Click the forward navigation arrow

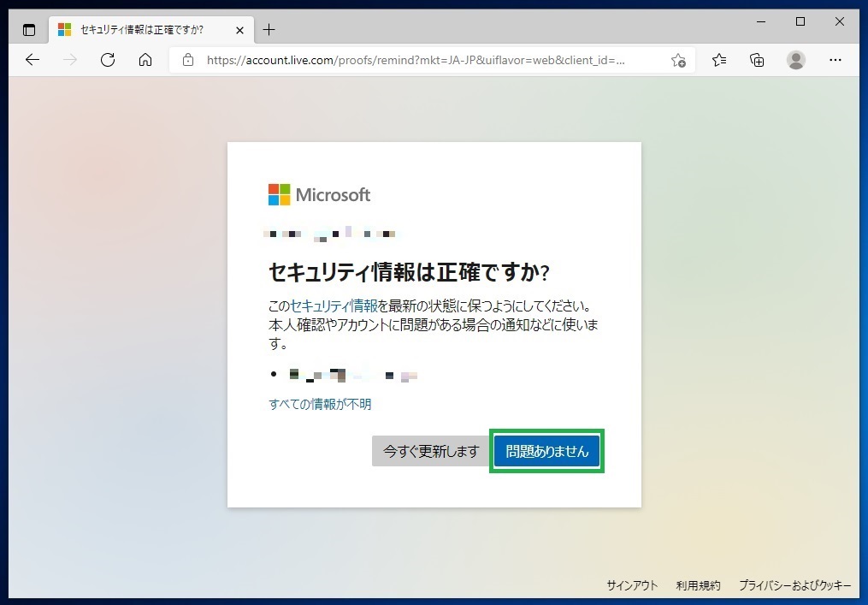(70, 60)
